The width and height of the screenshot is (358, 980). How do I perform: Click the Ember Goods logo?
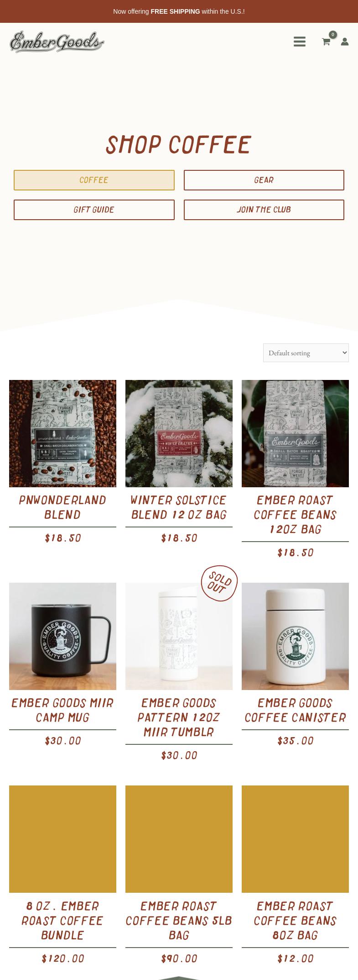(x=57, y=42)
